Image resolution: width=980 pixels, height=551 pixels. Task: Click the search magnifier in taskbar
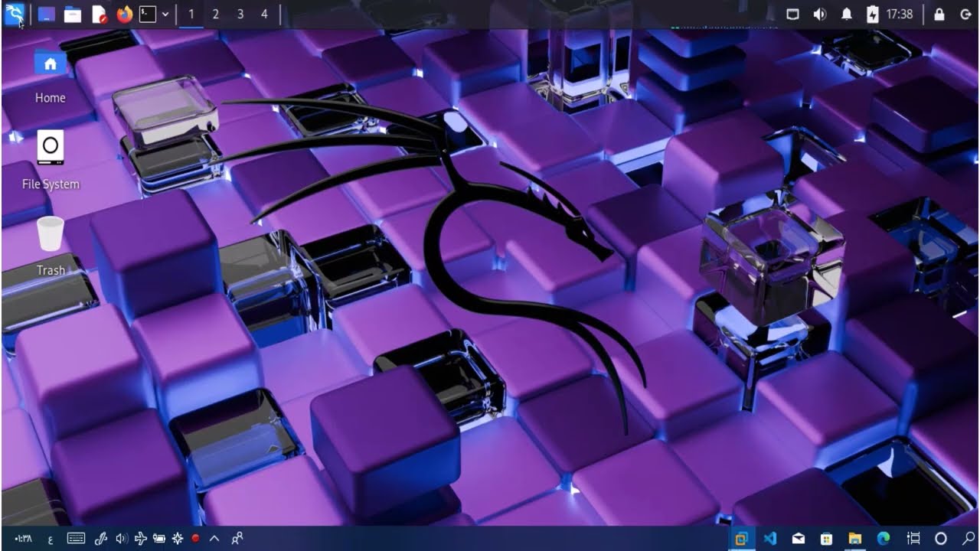pos(969,539)
